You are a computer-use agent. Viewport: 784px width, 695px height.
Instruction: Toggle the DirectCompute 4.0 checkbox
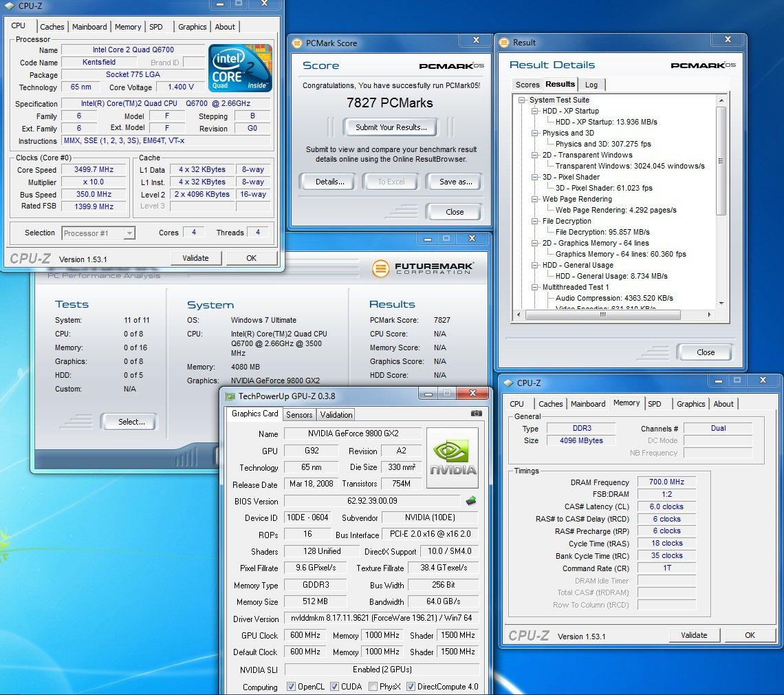[411, 687]
